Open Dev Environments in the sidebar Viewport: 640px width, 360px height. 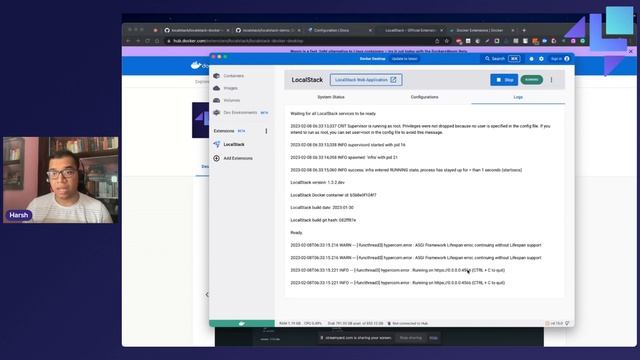(240, 113)
